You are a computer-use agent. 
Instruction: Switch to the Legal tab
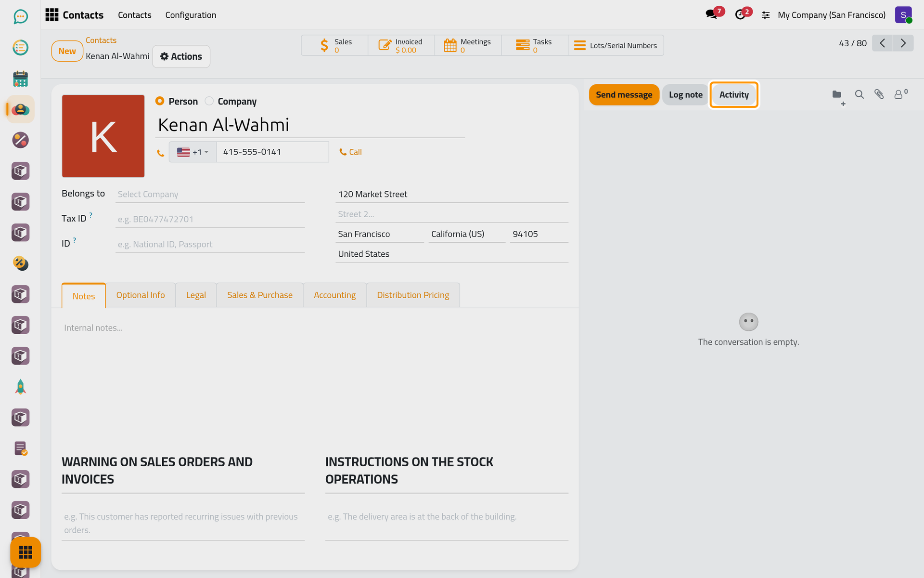point(196,295)
